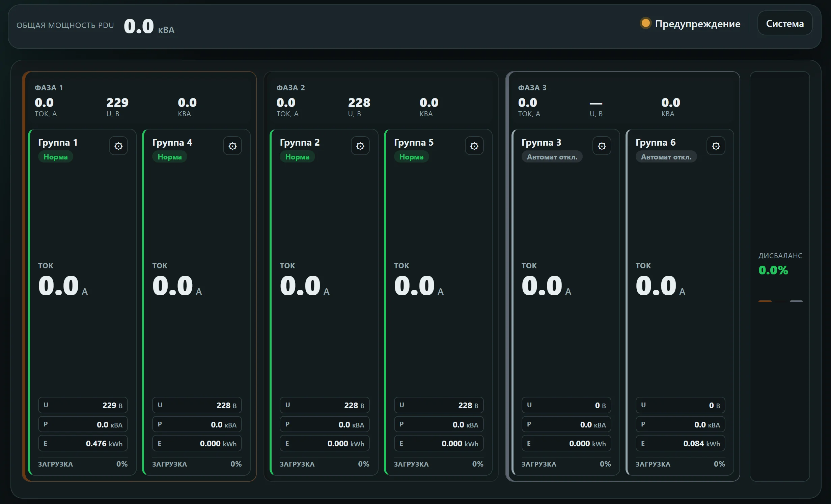Open settings gear for Группа 4
Screen dimensions: 831x504
(x=232, y=146)
